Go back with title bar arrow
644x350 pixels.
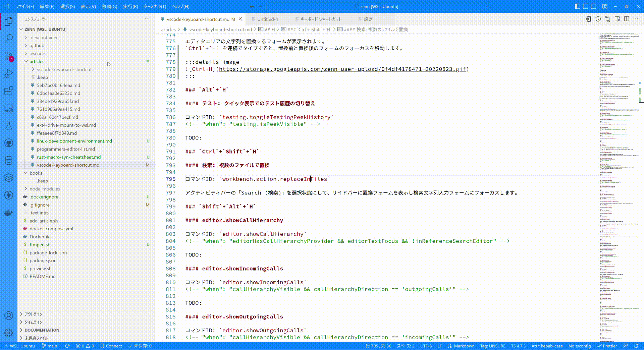(252, 6)
